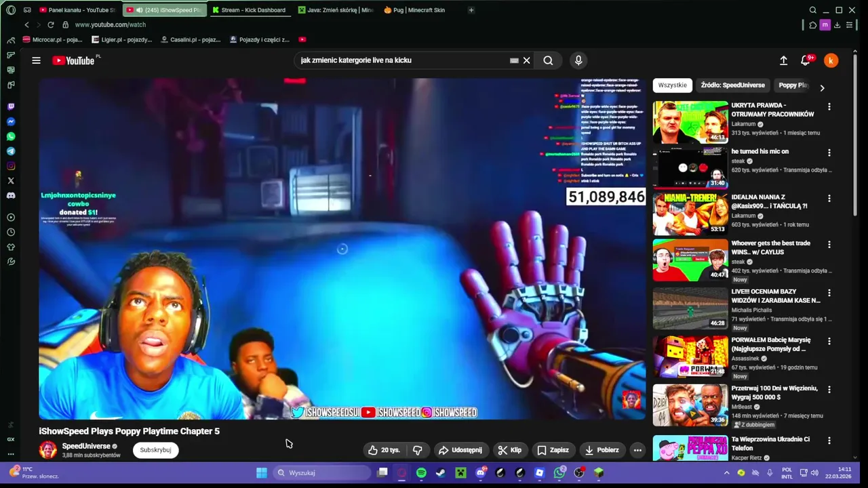Open Discord in Opera sidebar

(11, 196)
